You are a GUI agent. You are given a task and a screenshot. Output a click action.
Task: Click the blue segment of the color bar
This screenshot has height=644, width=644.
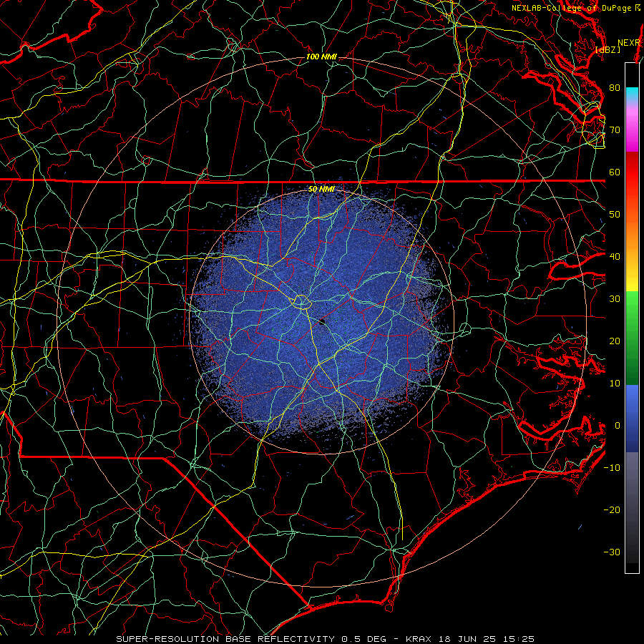[x=632, y=418]
